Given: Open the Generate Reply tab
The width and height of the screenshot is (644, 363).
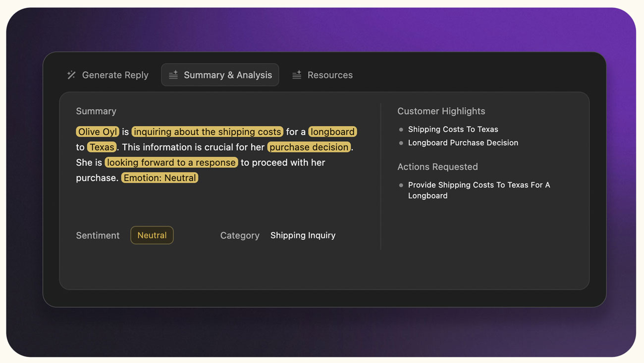Looking at the screenshot, I should (115, 75).
